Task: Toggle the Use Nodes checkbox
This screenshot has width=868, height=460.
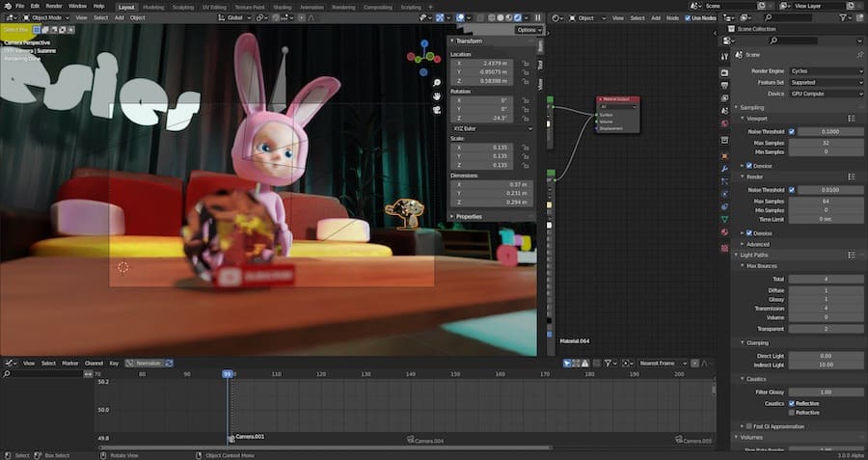Action: point(688,17)
